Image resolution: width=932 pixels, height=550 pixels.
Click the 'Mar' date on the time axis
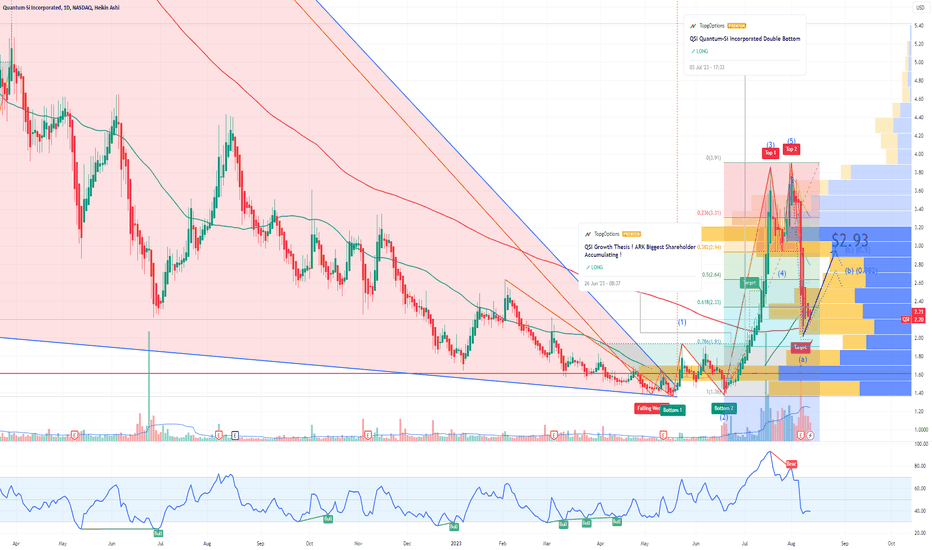547,543
